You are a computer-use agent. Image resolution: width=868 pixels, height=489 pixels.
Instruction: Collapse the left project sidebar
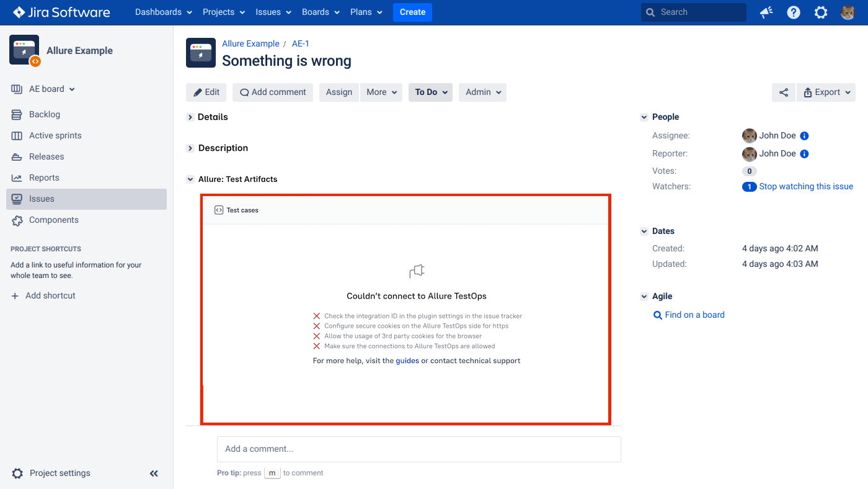(154, 473)
